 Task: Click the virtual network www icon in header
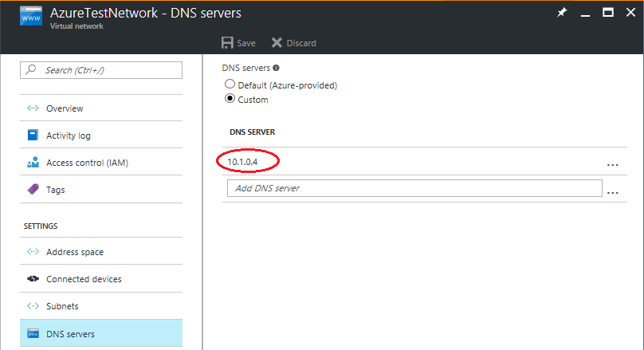pos(31,17)
